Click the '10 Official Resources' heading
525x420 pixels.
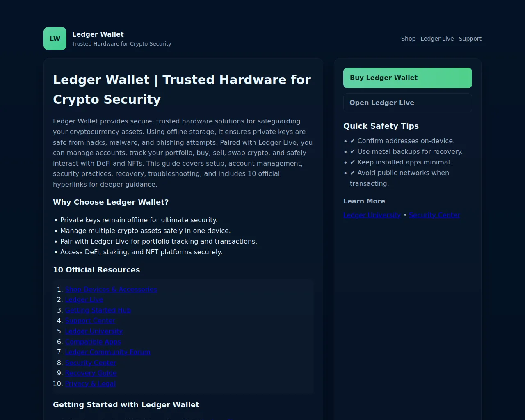[96, 270]
